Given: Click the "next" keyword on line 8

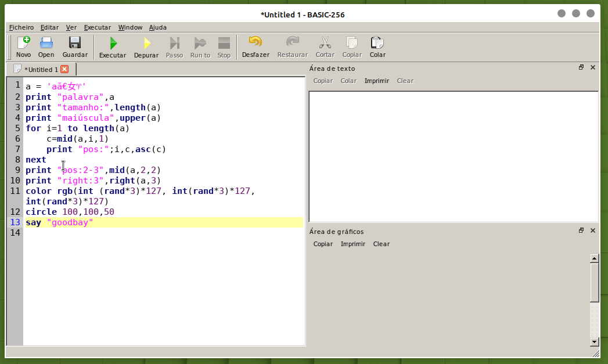Looking at the screenshot, I should coord(35,160).
